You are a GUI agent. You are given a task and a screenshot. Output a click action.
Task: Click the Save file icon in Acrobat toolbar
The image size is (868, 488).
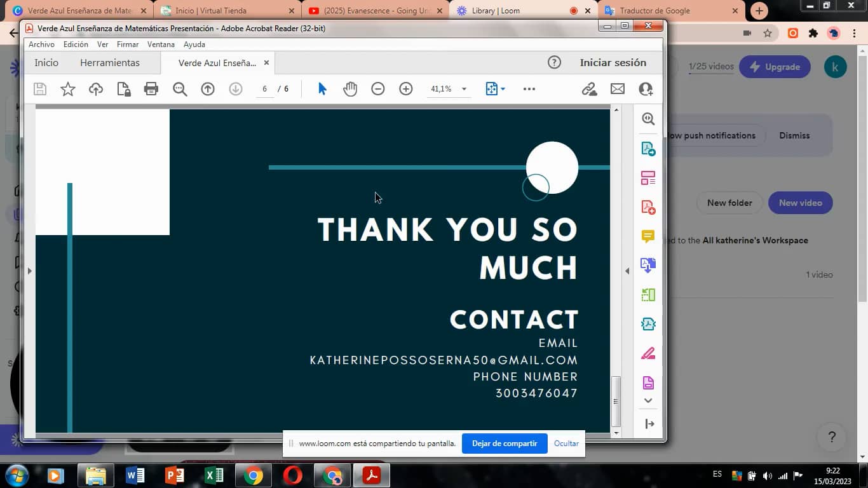(x=40, y=89)
